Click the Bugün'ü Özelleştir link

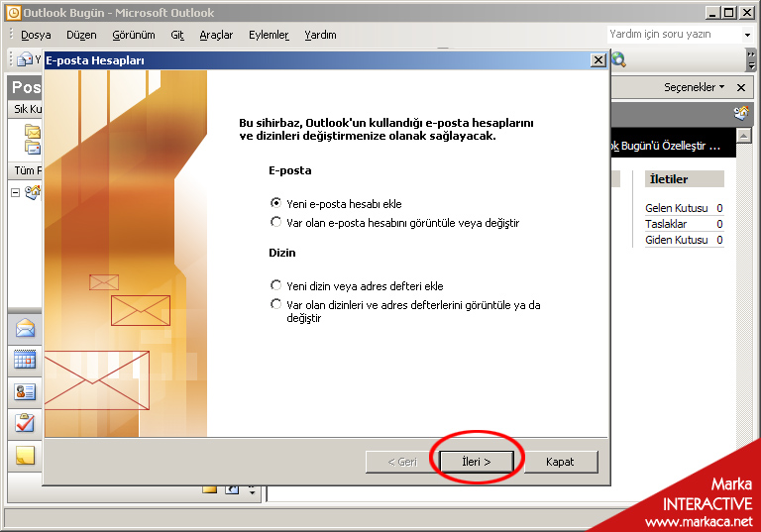[666, 146]
